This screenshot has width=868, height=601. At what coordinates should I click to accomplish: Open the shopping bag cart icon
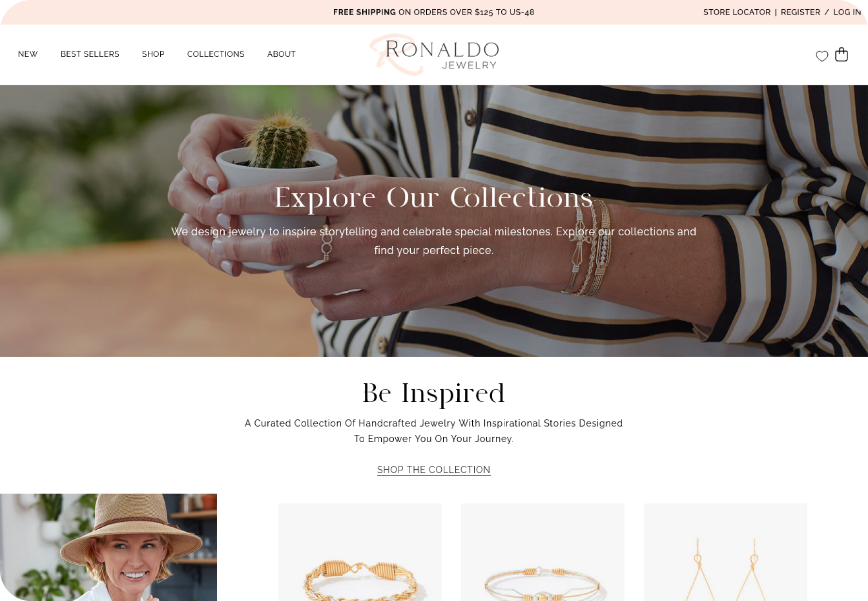click(x=841, y=54)
